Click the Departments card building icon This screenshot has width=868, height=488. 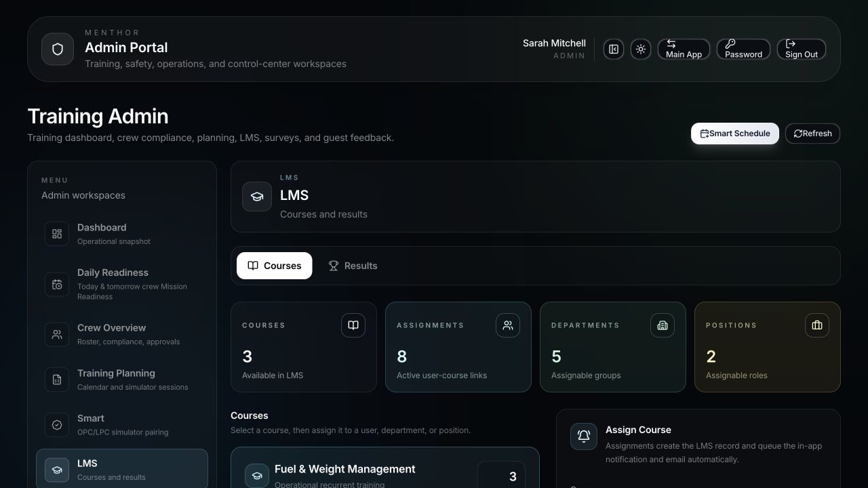663,325
